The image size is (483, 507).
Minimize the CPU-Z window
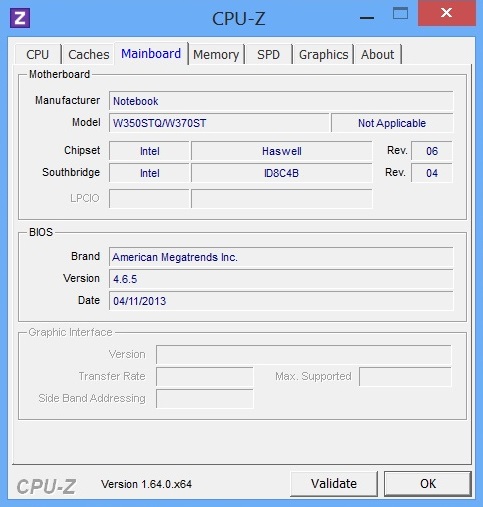[x=367, y=18]
